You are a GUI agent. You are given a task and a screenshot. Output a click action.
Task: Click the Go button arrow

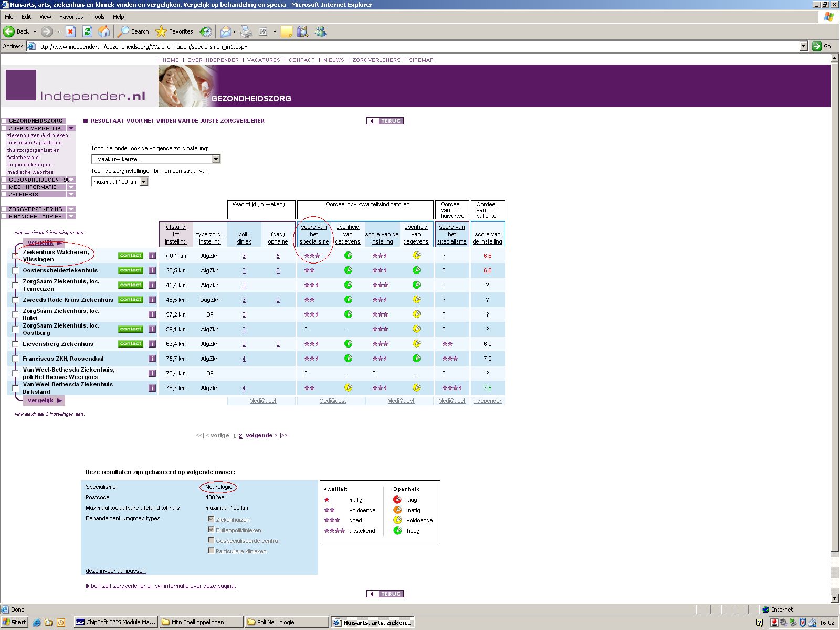click(816, 46)
